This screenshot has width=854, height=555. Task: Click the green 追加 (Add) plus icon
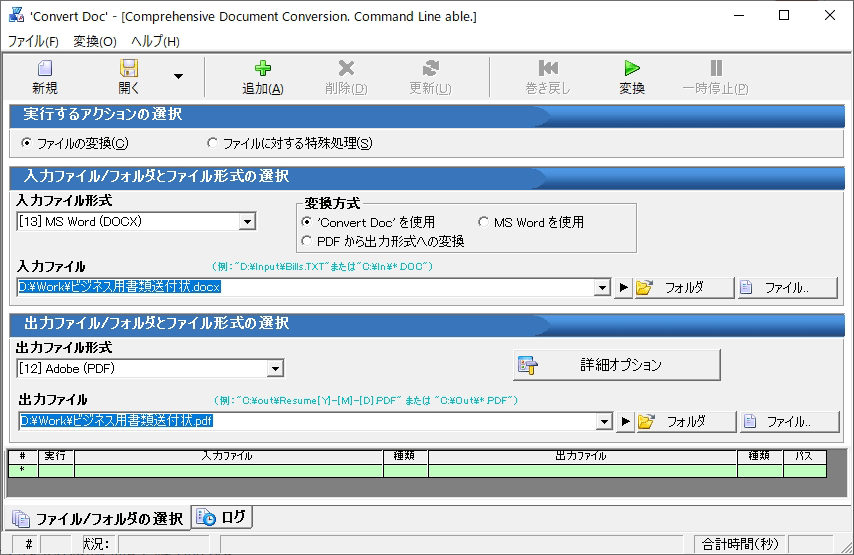coord(263,69)
